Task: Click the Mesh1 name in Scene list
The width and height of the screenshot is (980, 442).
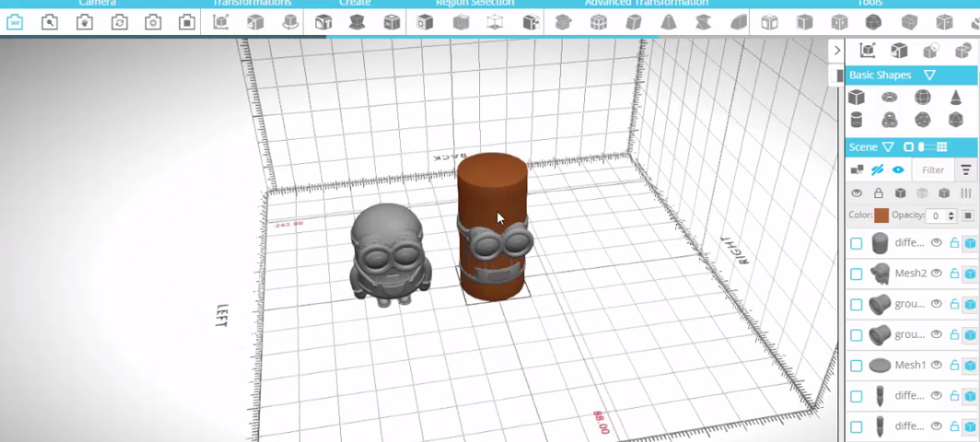Action: click(911, 365)
